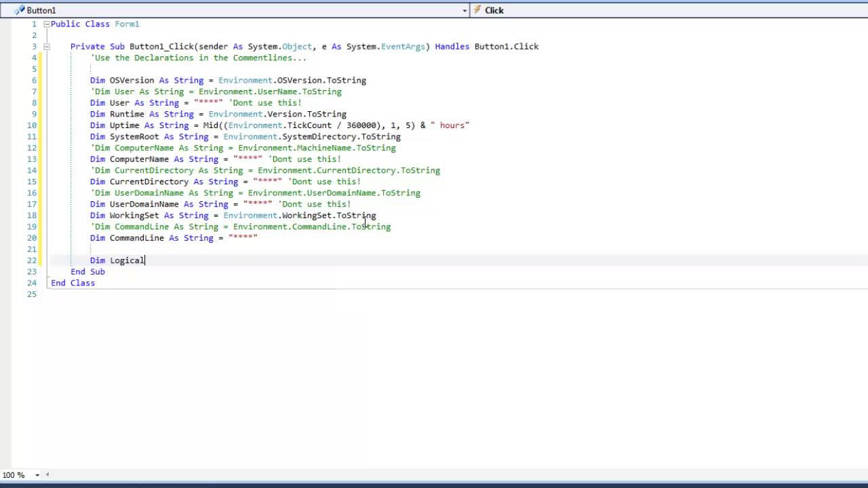The height and width of the screenshot is (488, 868).
Task: Click 'System.EventArgs' parameter type on line 3
Action: [386, 47]
